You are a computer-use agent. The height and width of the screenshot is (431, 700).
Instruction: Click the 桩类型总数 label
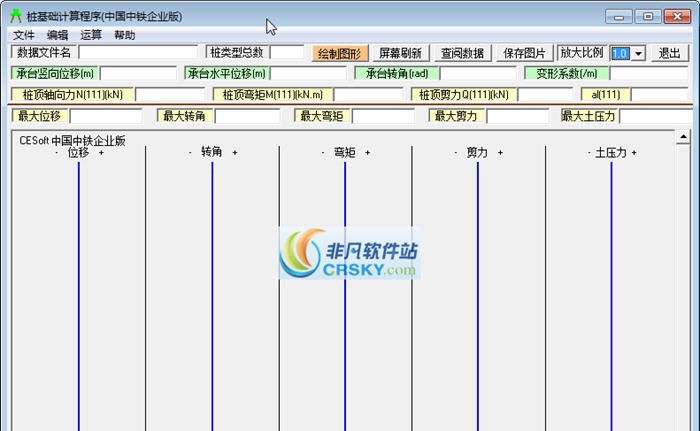(237, 52)
